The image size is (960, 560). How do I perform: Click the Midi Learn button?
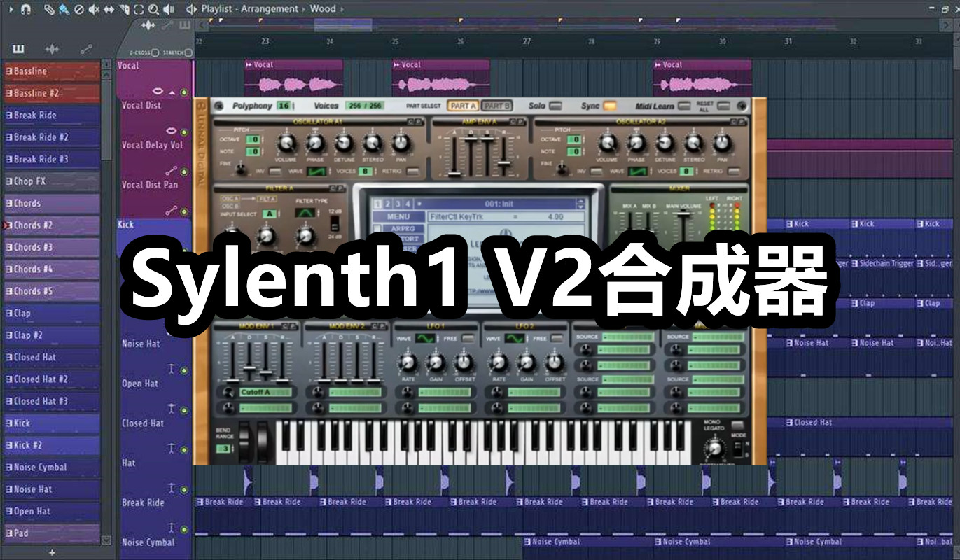[x=685, y=106]
